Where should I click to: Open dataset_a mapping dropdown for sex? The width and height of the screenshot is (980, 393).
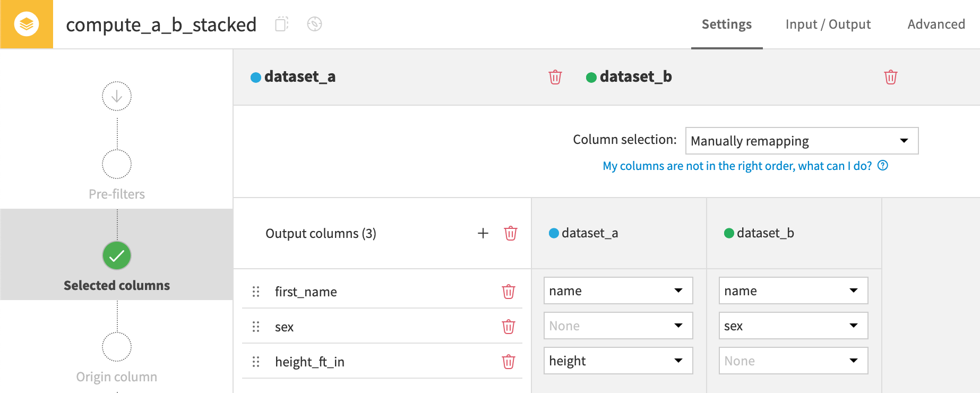(x=618, y=326)
